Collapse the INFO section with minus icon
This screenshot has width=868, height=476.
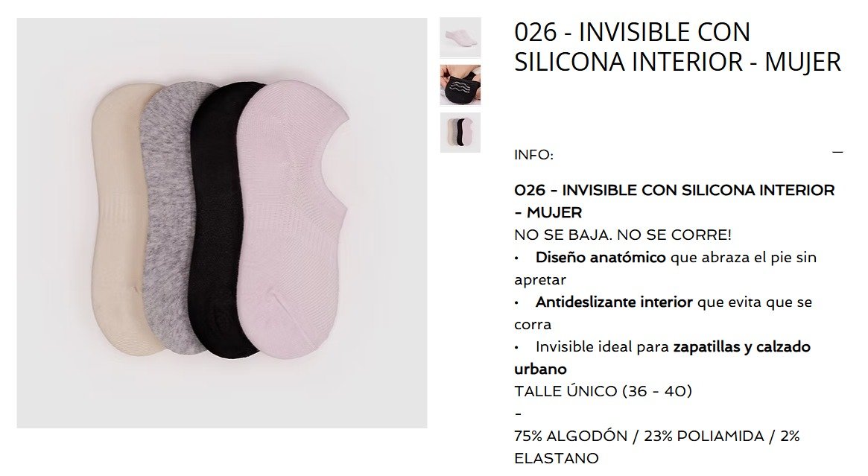[x=837, y=152]
